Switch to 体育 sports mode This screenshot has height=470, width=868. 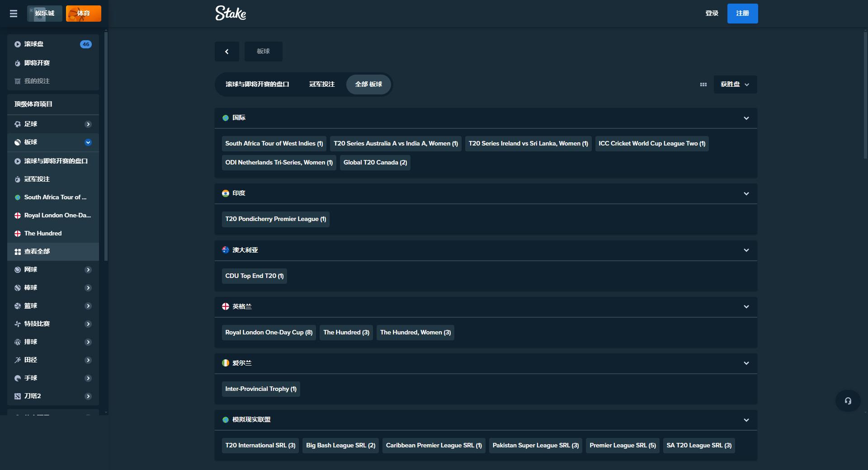coord(84,14)
